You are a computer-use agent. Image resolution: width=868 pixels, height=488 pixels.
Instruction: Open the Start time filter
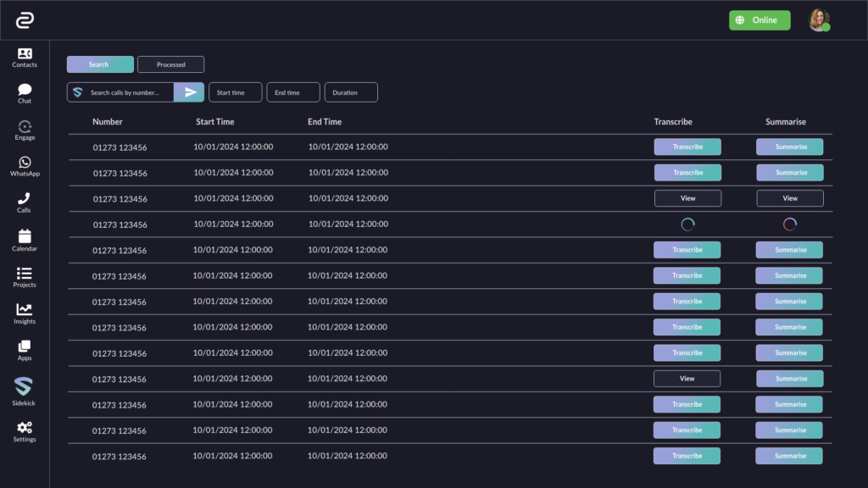point(236,92)
